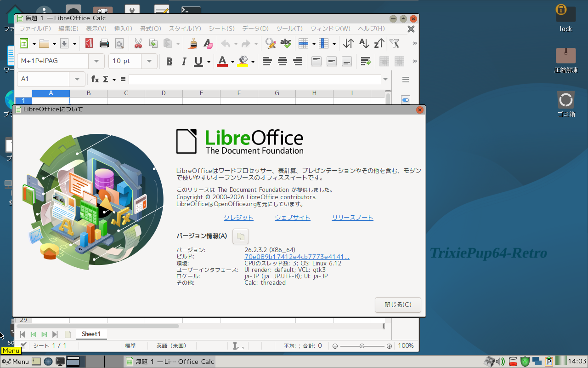The width and height of the screenshot is (588, 368).
Task: Click the 閉じる(C) button
Action: [x=398, y=305]
